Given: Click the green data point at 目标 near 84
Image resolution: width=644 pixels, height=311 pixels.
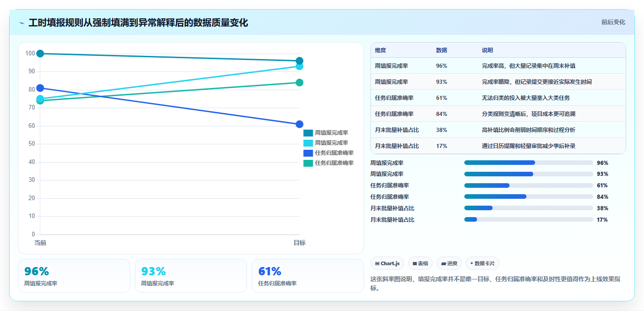Looking at the screenshot, I should (x=300, y=82).
